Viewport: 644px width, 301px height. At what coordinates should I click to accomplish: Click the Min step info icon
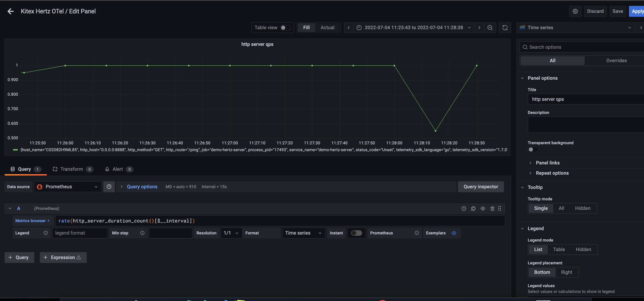pos(142,233)
